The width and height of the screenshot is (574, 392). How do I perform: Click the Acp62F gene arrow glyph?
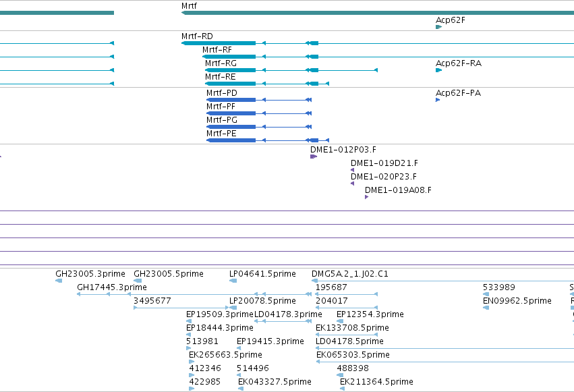coord(438,27)
